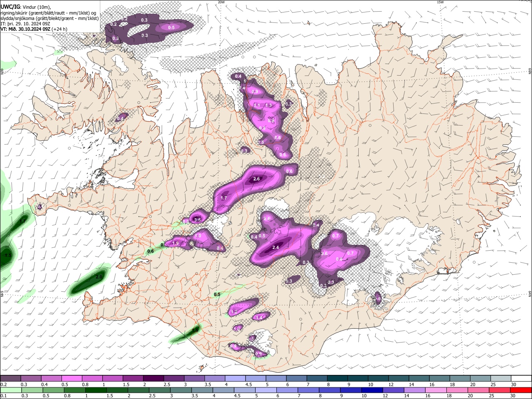Click the '1.4' value on the map
Image resolution: width=532 pixels, height=399 pixels.
(x=259, y=318)
